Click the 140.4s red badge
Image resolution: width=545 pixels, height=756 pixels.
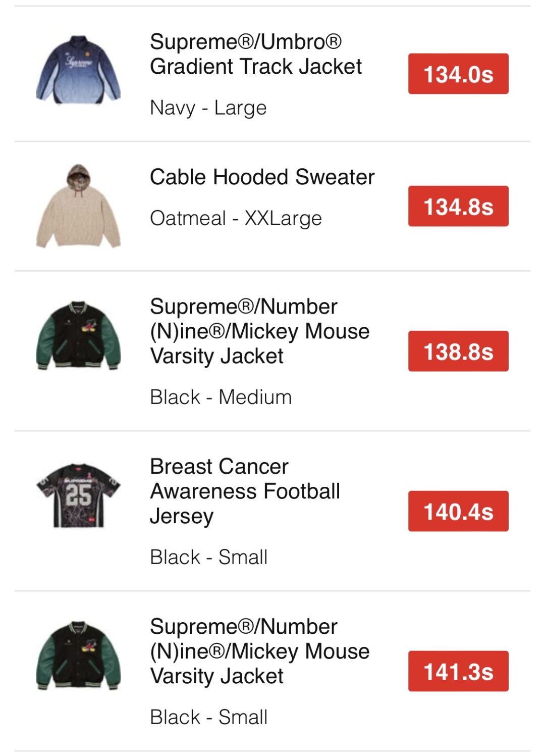[458, 511]
